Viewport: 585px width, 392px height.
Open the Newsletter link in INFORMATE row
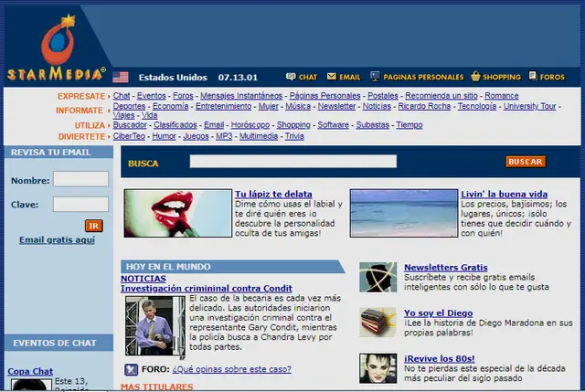[x=336, y=106]
